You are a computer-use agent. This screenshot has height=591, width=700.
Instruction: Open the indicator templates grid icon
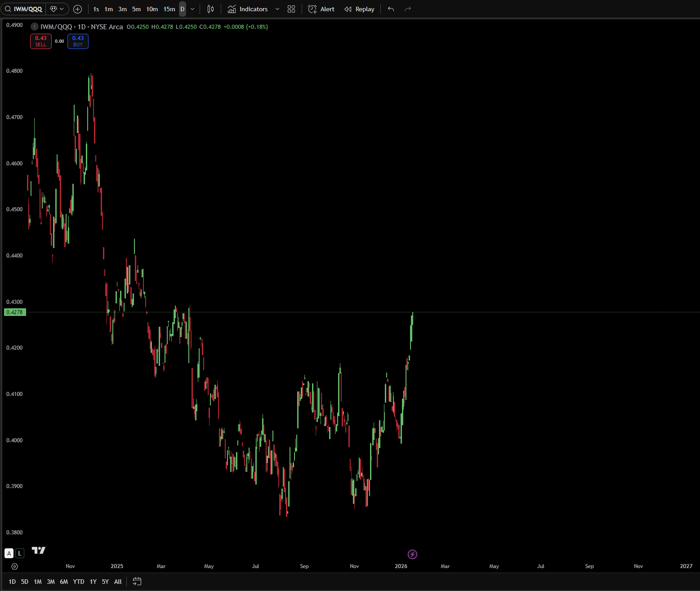point(291,9)
